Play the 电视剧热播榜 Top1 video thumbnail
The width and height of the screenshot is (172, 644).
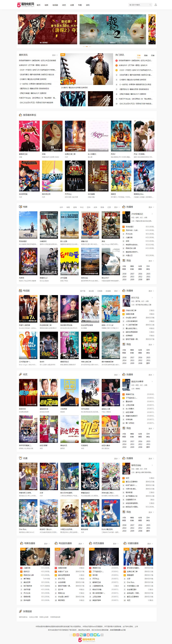70,557
